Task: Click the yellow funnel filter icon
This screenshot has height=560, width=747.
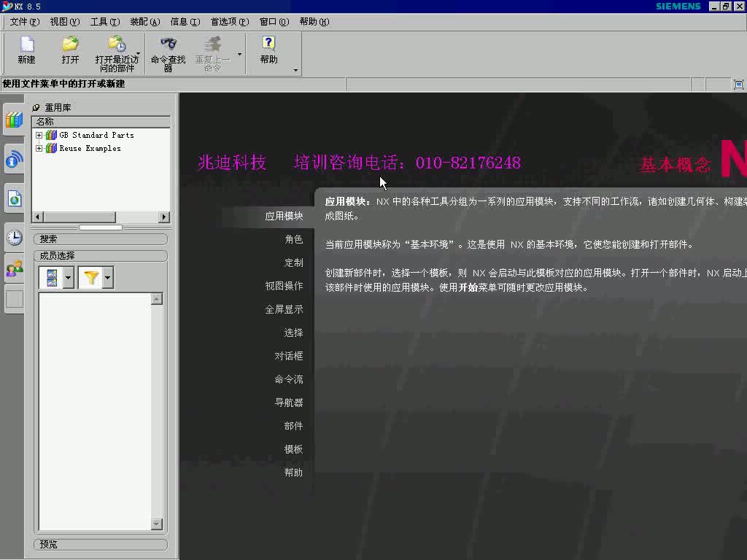Action: [91, 278]
